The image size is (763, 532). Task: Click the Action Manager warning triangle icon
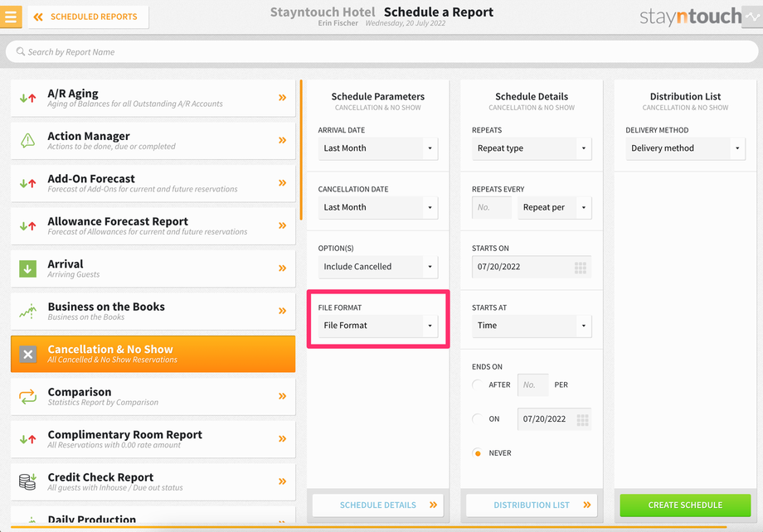27,141
